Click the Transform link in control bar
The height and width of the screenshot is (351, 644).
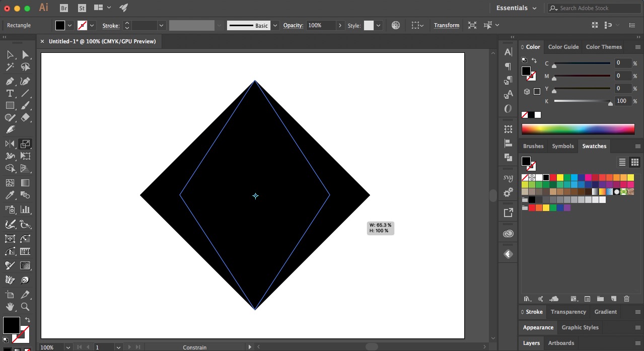pos(447,25)
